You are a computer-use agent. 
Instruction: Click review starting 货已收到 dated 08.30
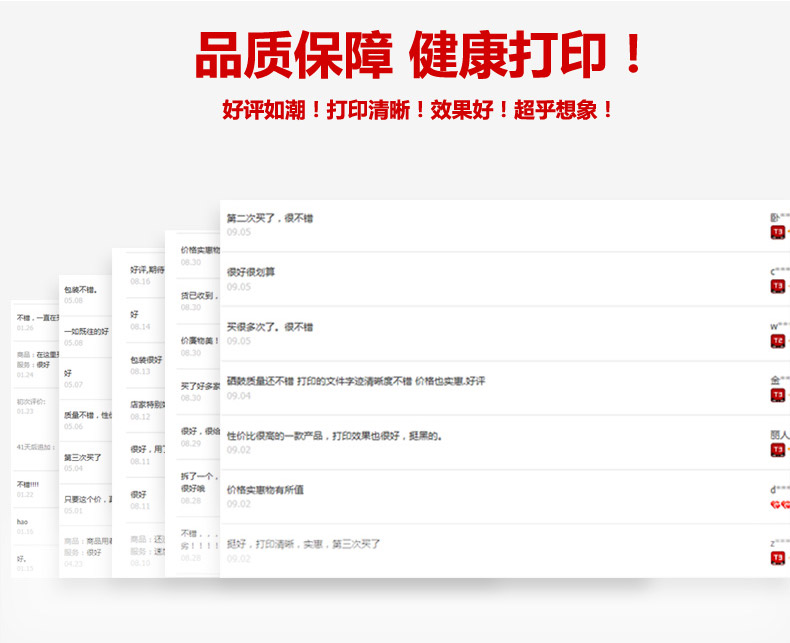coord(200,296)
